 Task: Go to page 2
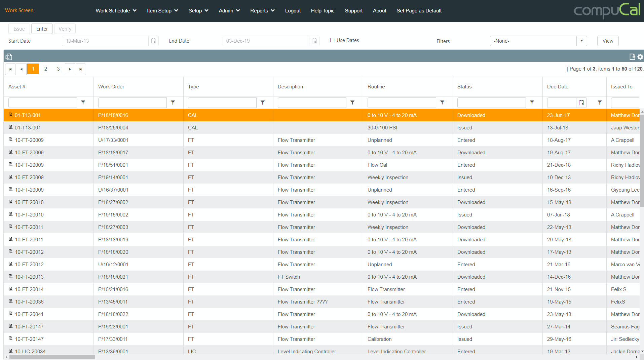46,69
